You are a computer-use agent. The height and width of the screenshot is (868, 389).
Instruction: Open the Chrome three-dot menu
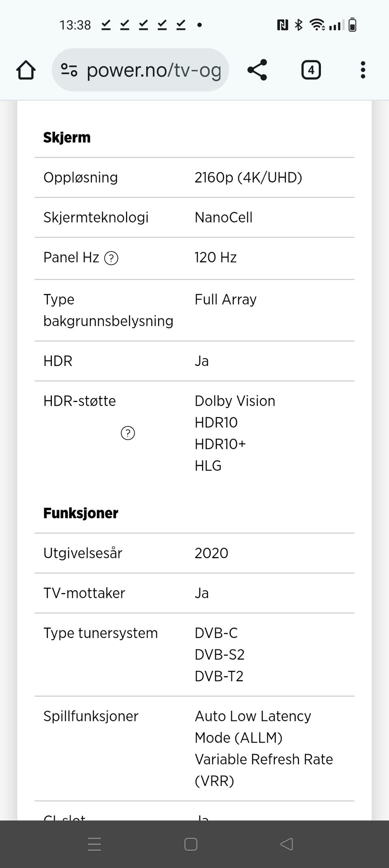(x=363, y=70)
